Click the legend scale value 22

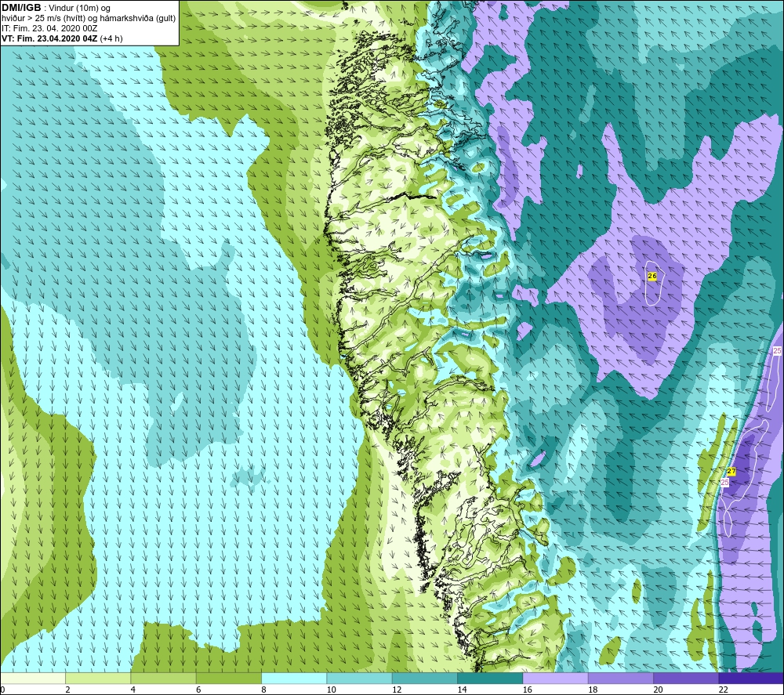click(723, 690)
